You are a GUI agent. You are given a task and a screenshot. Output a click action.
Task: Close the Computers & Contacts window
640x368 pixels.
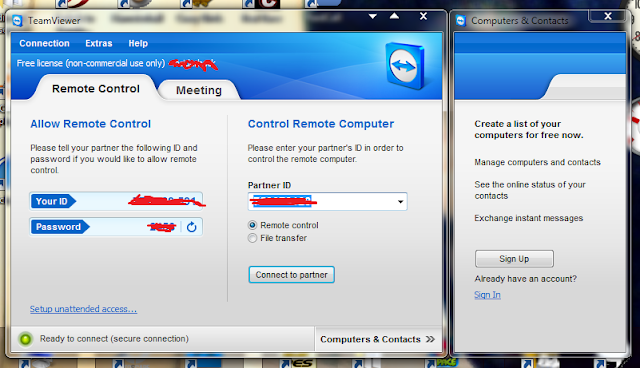coord(608,16)
